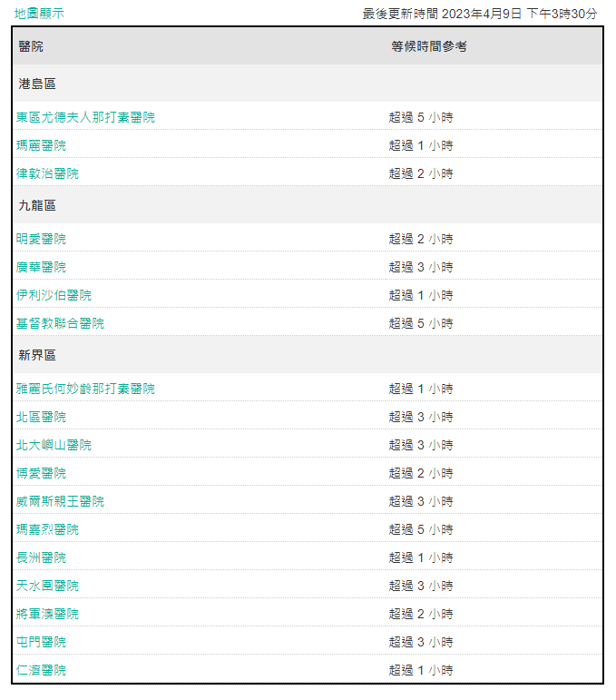The height and width of the screenshot is (700, 616).
Task: Click on 瑪嘉烈醫院 link
Action: pos(47,529)
